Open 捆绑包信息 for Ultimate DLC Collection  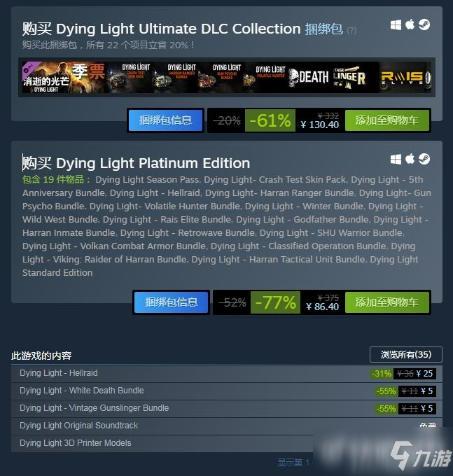click(x=165, y=120)
